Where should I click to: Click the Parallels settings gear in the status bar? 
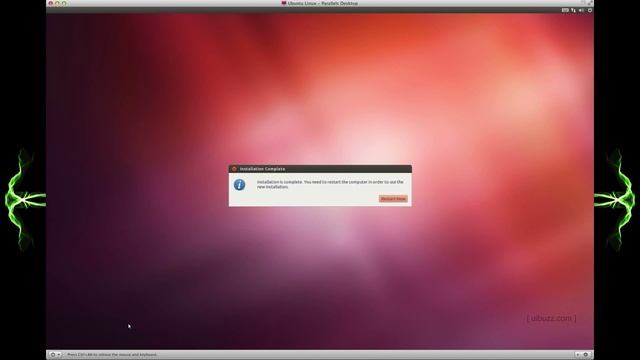coord(586,355)
